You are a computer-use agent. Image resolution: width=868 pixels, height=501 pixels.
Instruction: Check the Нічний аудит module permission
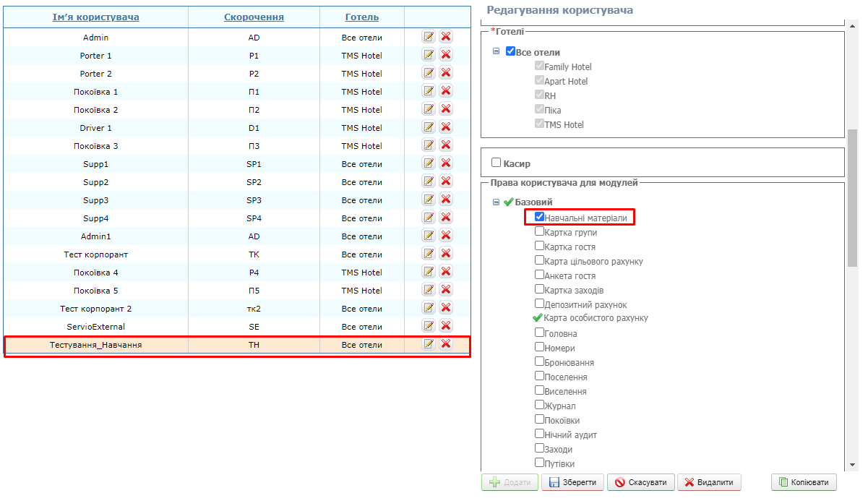click(539, 434)
